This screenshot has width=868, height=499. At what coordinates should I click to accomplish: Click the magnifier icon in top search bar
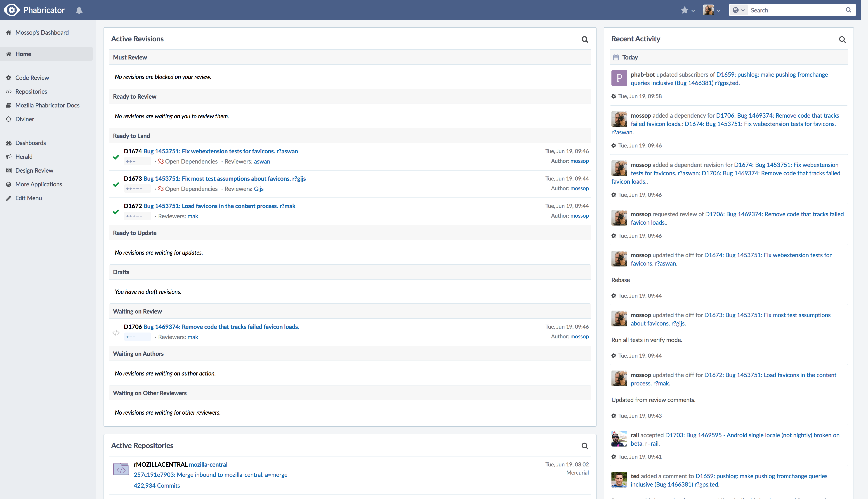849,10
